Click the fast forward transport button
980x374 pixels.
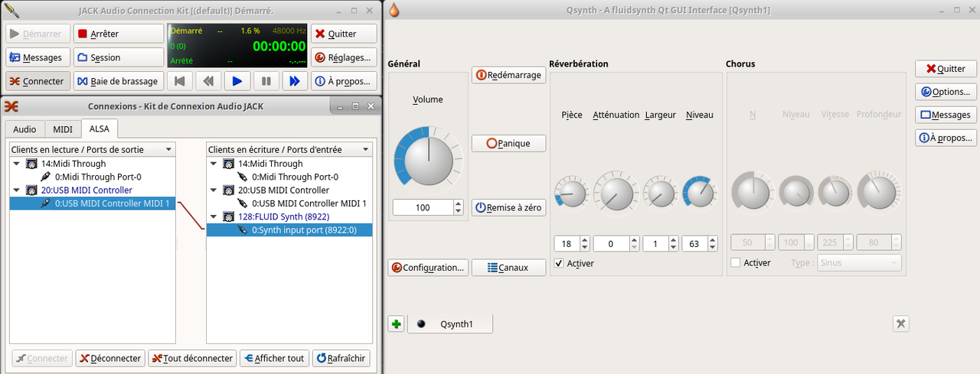pyautogui.click(x=296, y=81)
